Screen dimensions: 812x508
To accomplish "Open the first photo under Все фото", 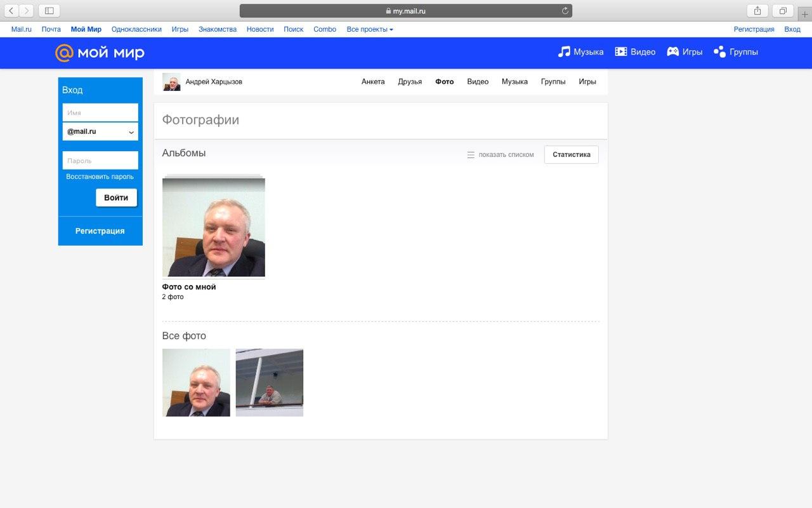I will point(196,382).
